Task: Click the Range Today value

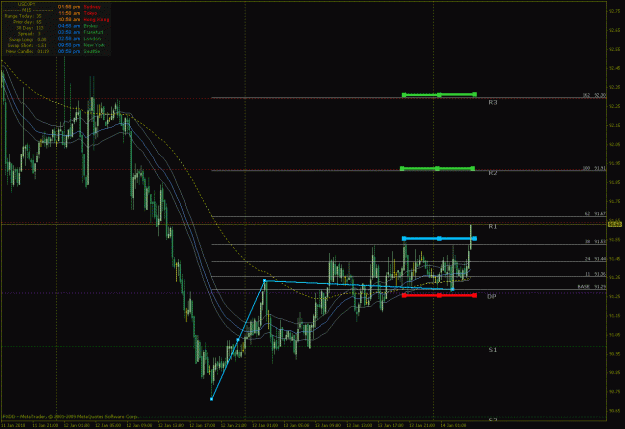Action: click(39, 16)
